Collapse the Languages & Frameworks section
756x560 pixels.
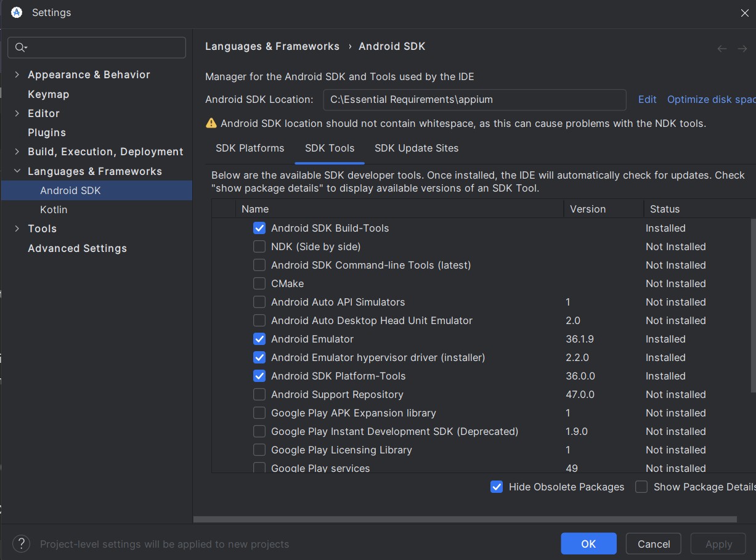(x=17, y=171)
